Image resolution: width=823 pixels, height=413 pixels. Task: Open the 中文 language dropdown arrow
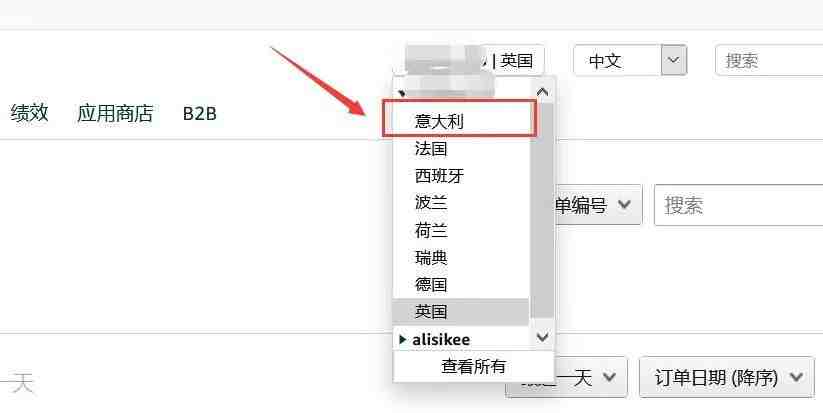673,60
